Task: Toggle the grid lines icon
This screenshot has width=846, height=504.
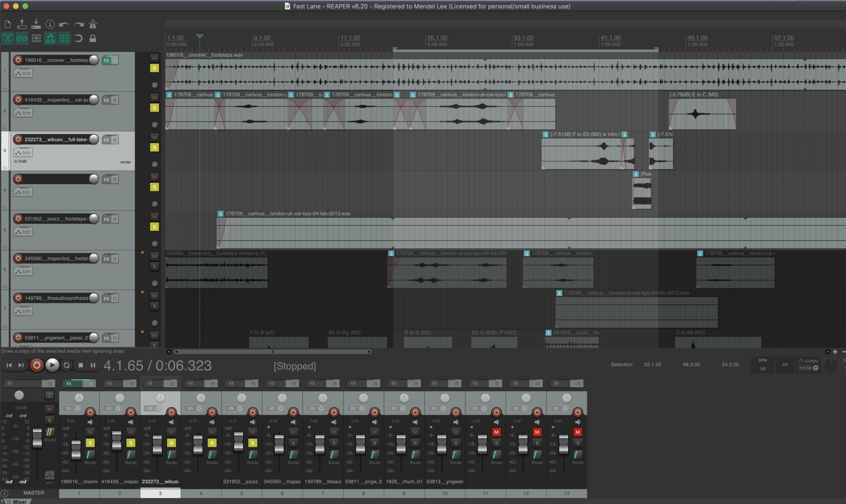Action: (64, 38)
